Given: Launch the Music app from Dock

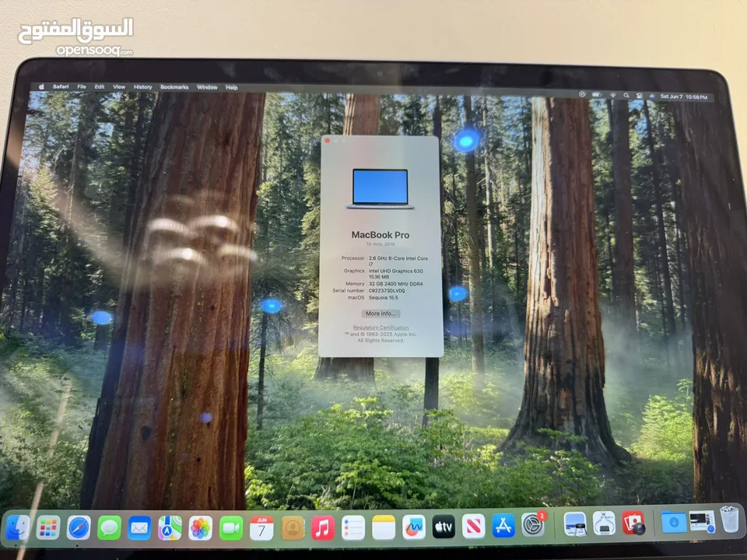Looking at the screenshot, I should click(323, 527).
